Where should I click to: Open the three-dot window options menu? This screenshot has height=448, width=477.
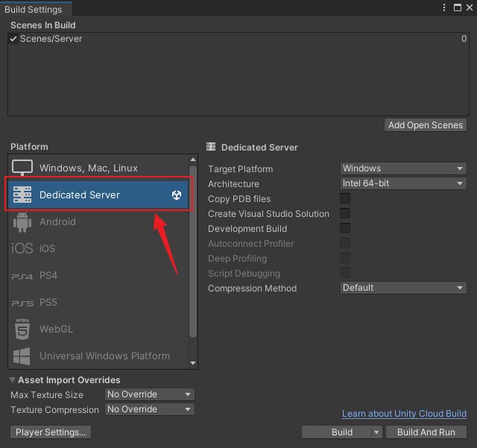pos(444,7)
